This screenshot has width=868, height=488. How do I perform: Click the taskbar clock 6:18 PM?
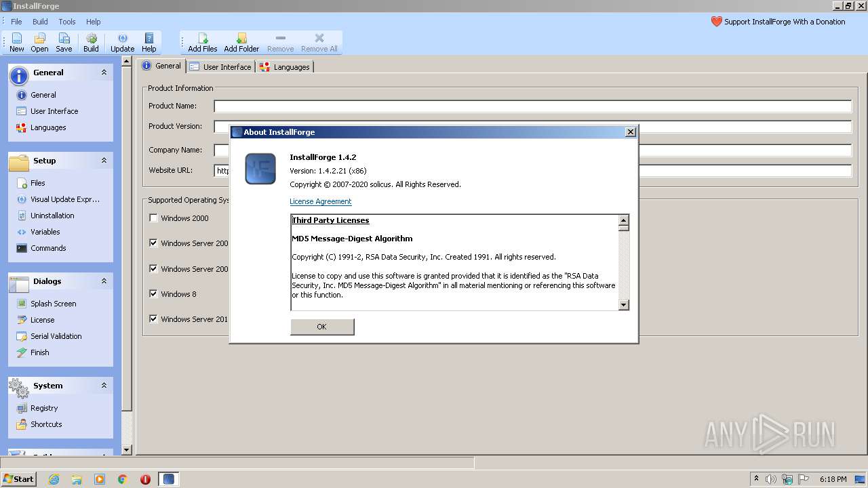833,479
